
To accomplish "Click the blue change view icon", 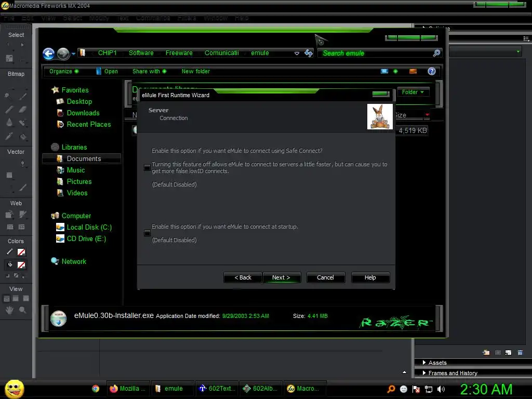I will click(384, 71).
